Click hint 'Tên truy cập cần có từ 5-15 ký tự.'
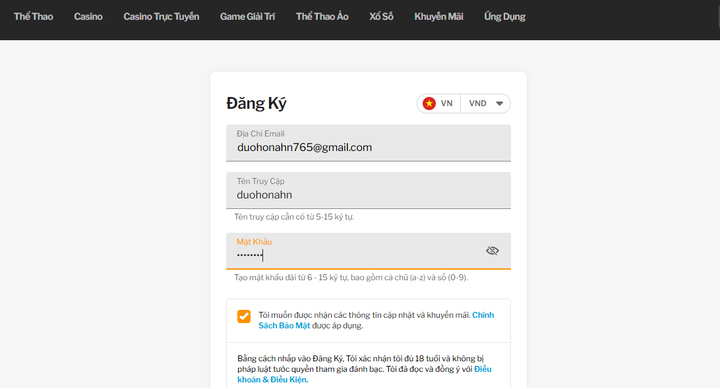The image size is (720, 389). point(294,217)
